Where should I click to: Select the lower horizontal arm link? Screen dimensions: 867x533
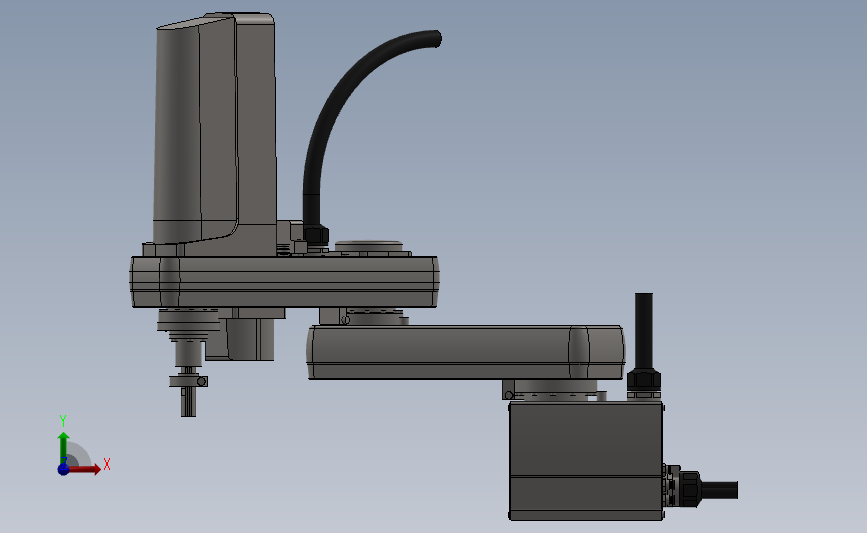click(x=466, y=352)
